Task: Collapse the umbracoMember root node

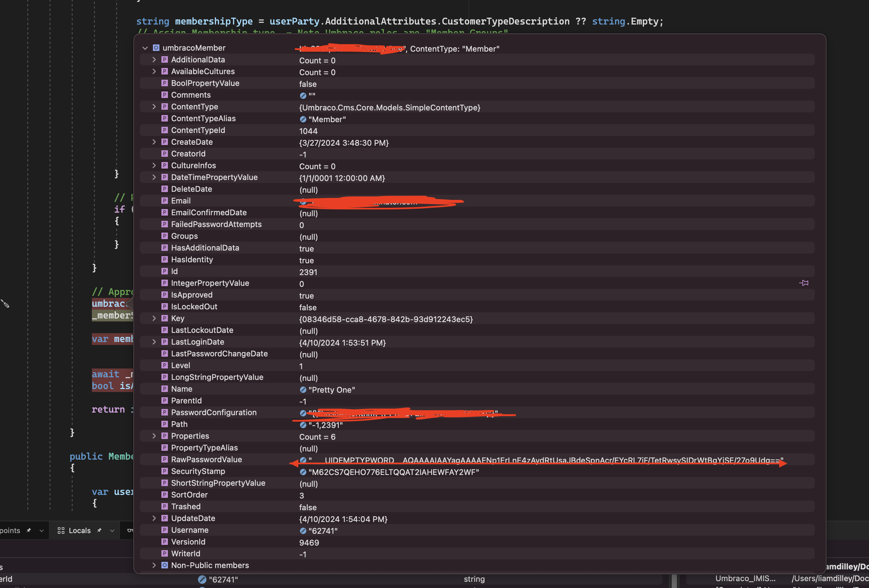Action: pos(145,48)
